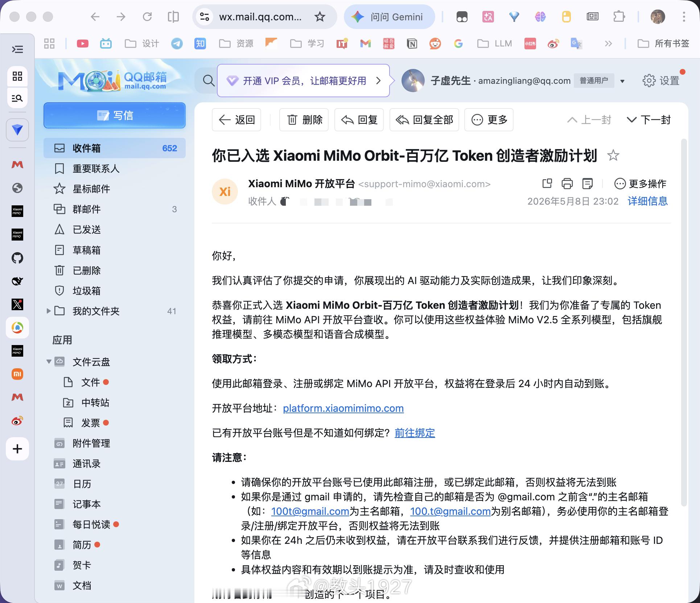Open browser extensions puzzle icon
This screenshot has height=603, width=700.
[x=619, y=17]
